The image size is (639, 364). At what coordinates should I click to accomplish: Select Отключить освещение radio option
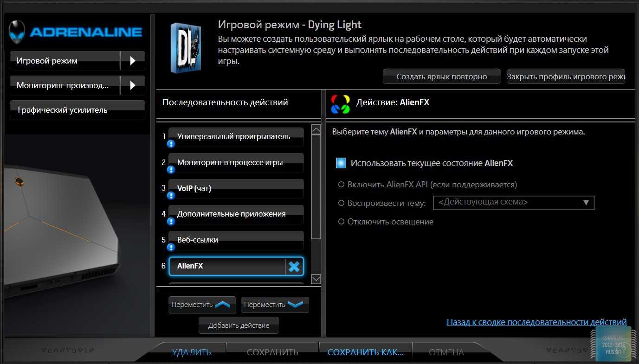pos(342,222)
